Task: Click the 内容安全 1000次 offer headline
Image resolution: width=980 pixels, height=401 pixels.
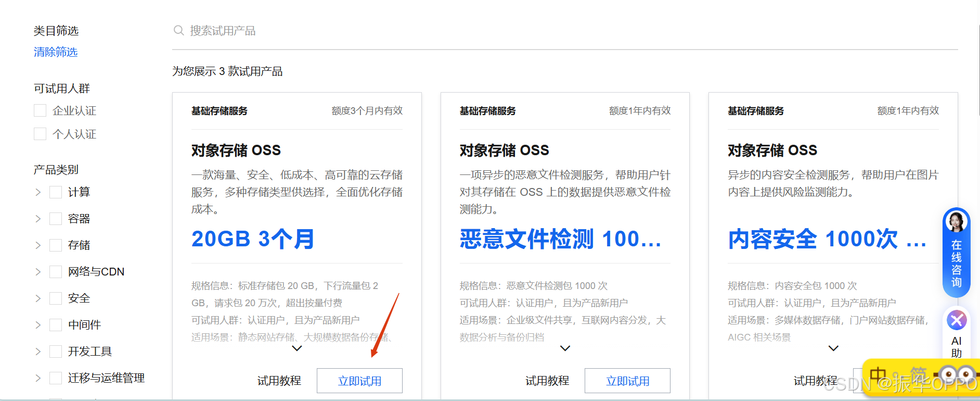Action: (x=827, y=239)
